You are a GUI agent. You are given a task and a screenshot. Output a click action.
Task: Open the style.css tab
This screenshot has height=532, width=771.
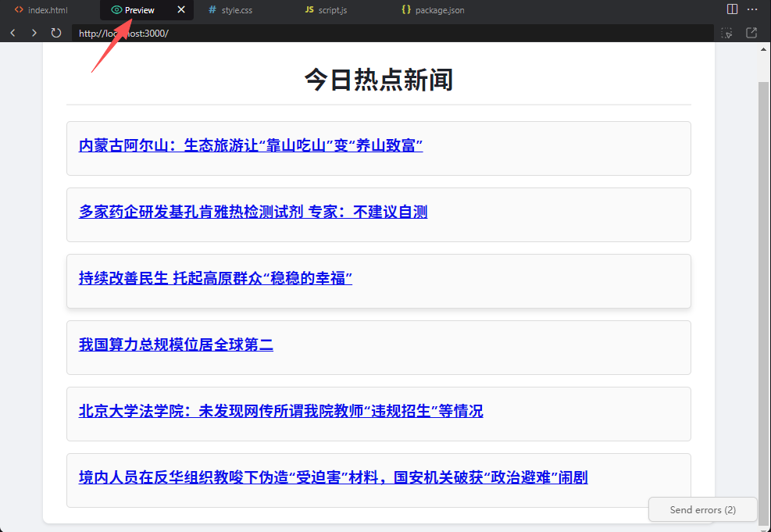click(x=230, y=10)
